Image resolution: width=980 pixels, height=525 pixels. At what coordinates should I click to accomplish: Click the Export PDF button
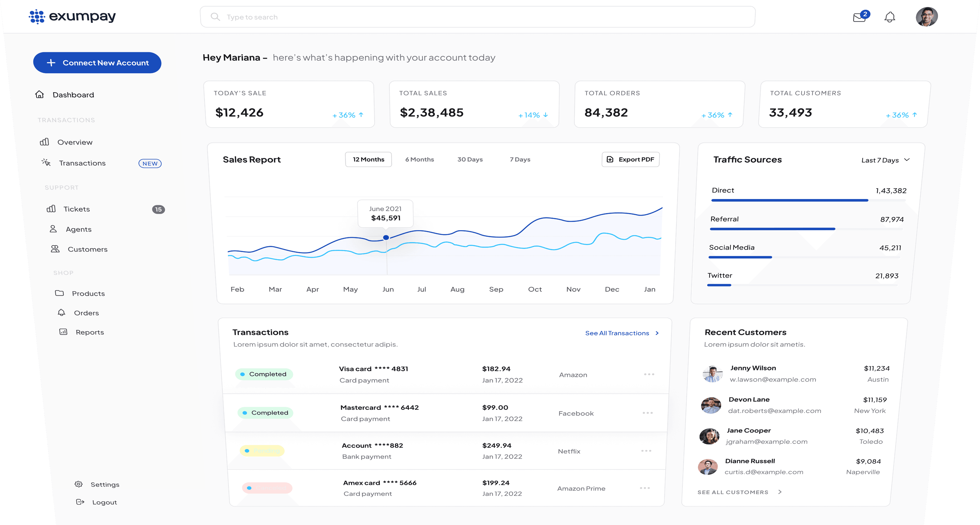pos(630,159)
